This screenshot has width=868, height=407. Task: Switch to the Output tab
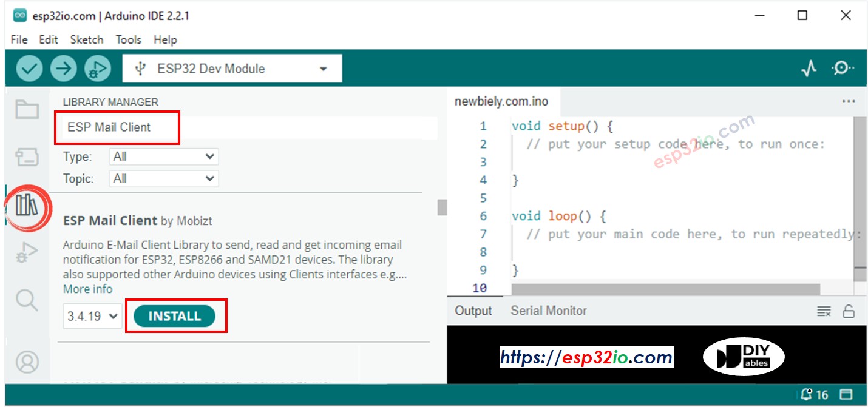tap(474, 311)
